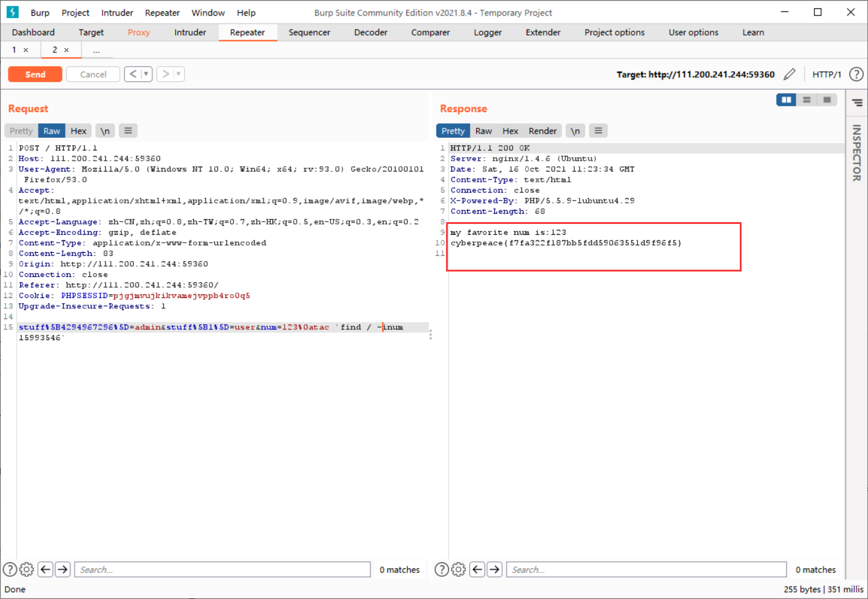Screen dimensions: 868x599
Task: Focus the request search input field
Action: (222, 570)
